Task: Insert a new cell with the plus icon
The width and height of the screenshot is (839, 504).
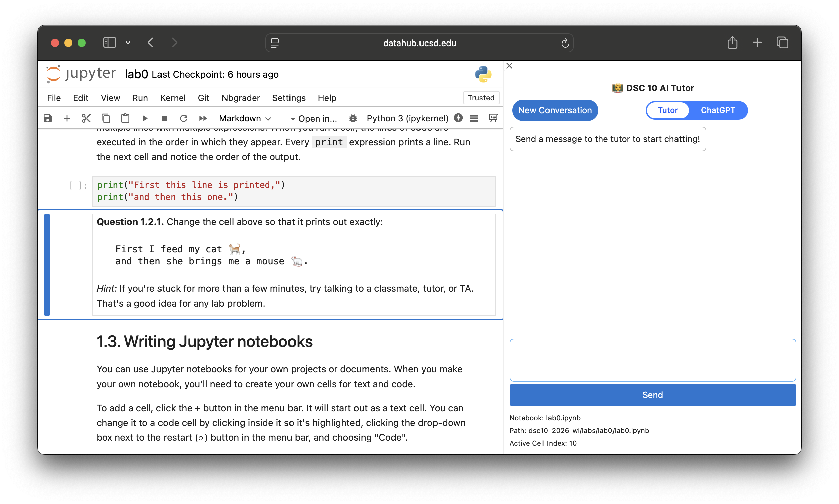Action: [x=67, y=118]
